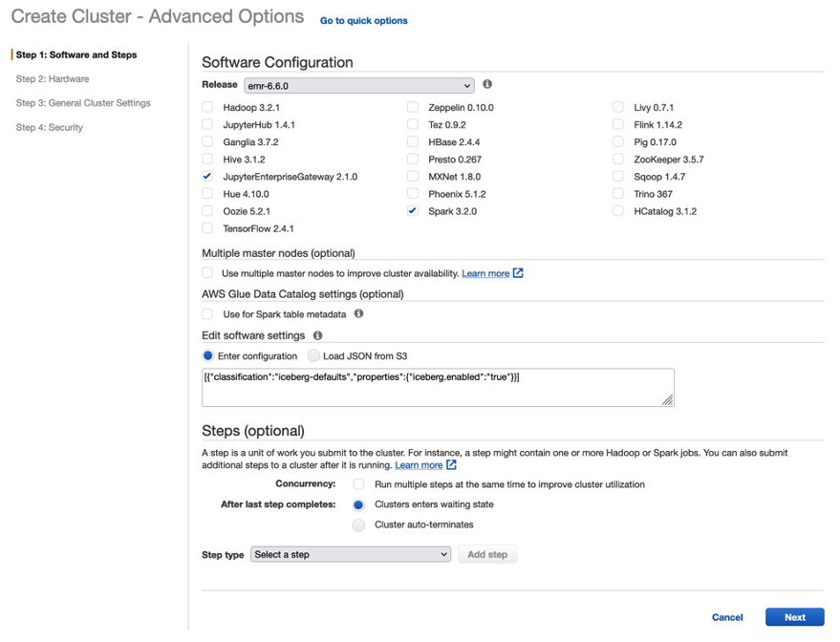Check Use for Spark table metadata

(207, 313)
